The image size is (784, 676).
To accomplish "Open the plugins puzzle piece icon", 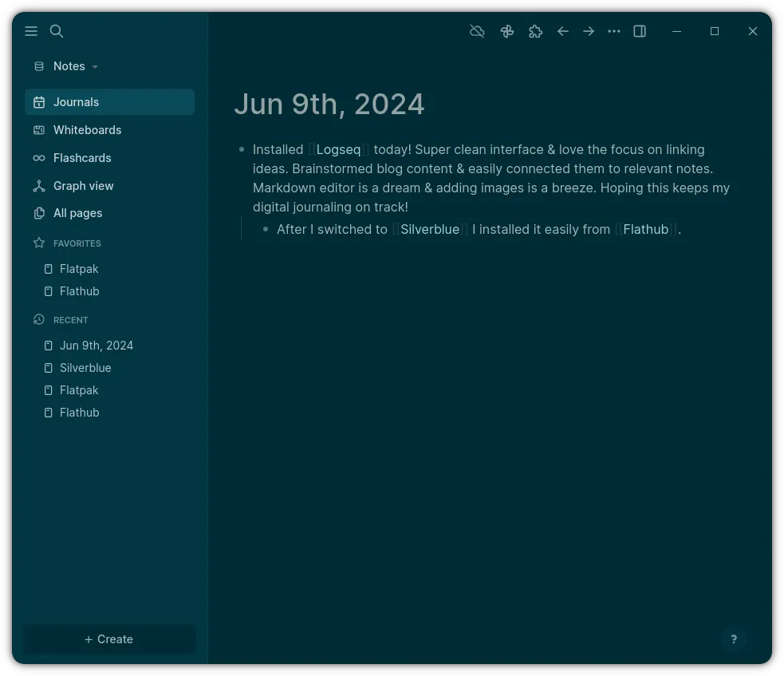I will [535, 31].
